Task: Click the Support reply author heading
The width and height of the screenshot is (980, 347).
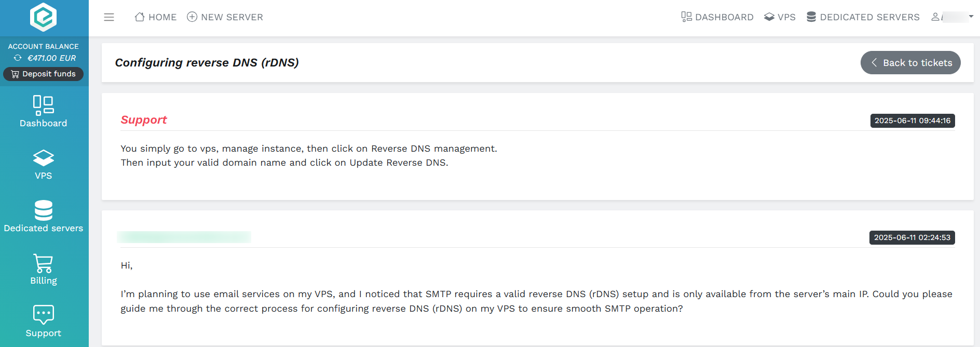Action: [x=144, y=120]
